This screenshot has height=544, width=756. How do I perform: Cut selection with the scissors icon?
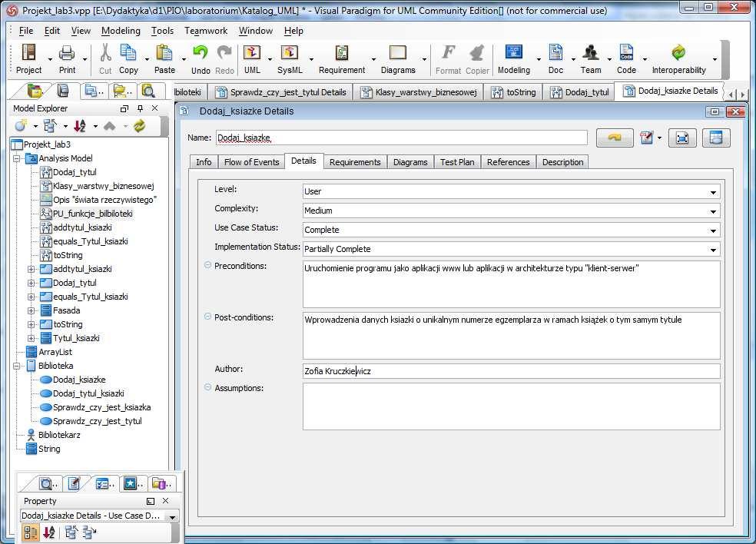pos(105,59)
